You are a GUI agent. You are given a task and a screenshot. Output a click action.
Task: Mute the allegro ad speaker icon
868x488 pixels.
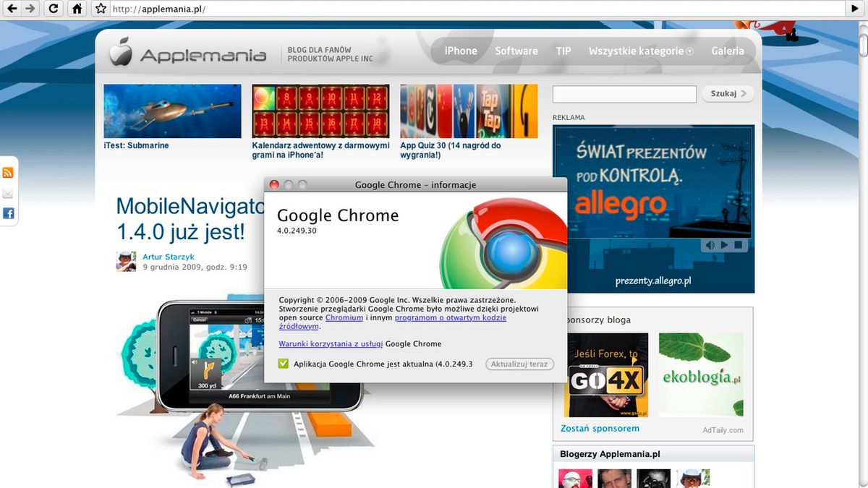click(x=710, y=245)
